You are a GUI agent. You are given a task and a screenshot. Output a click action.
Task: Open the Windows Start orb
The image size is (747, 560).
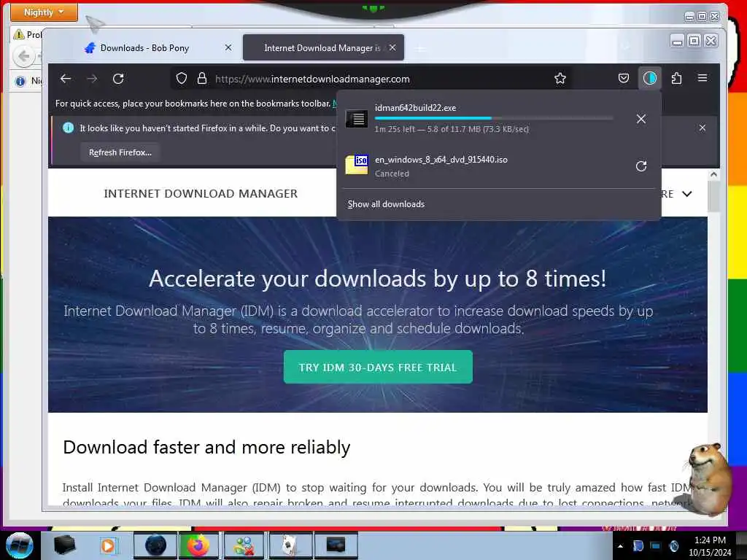point(19,545)
